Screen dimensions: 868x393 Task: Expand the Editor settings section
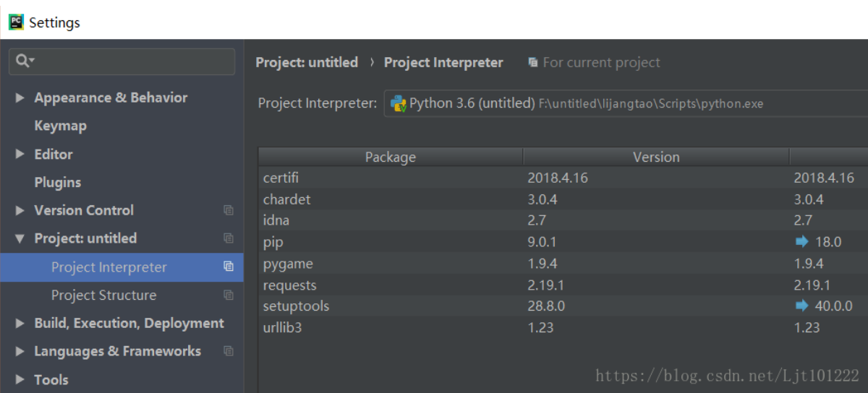click(20, 154)
